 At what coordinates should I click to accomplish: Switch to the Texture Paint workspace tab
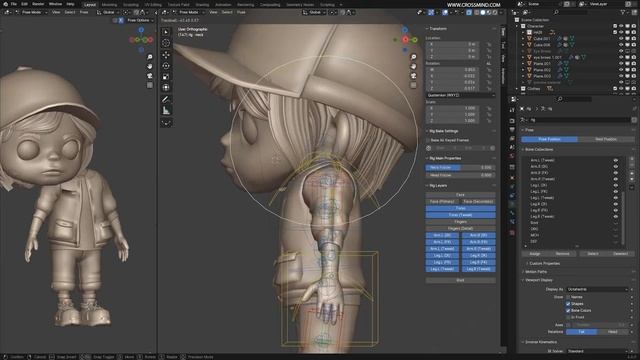coord(178,4)
